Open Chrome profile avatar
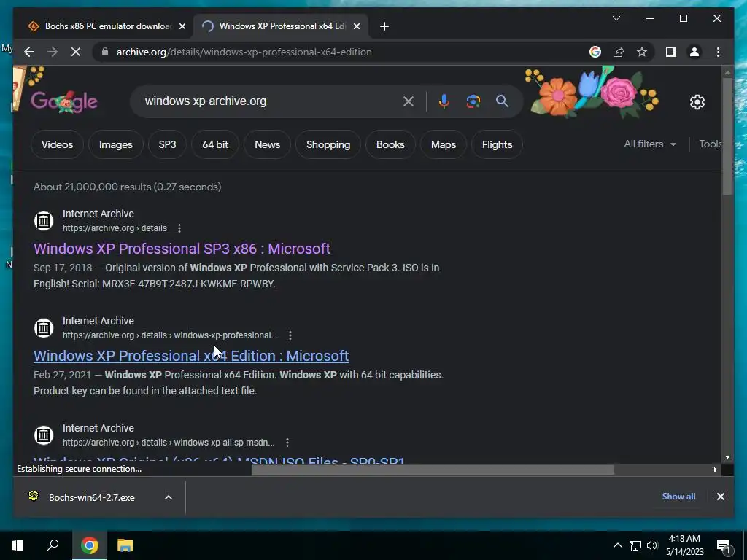Screen dimensions: 747x560 pos(694,52)
